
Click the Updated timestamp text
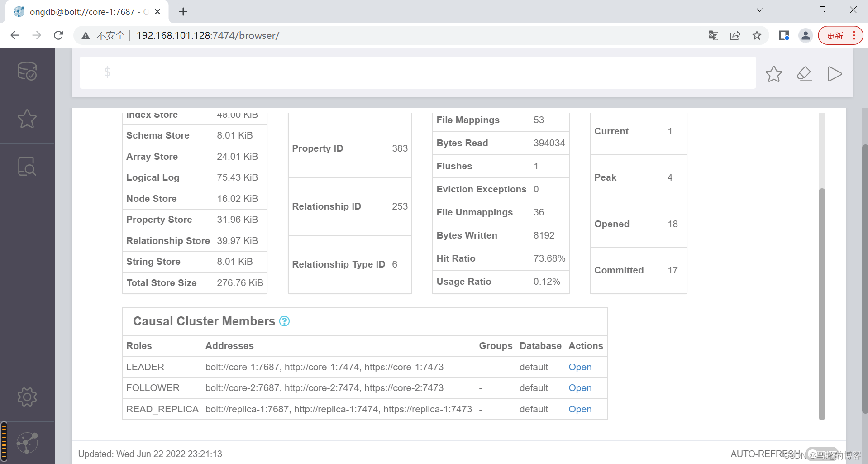pos(150,454)
